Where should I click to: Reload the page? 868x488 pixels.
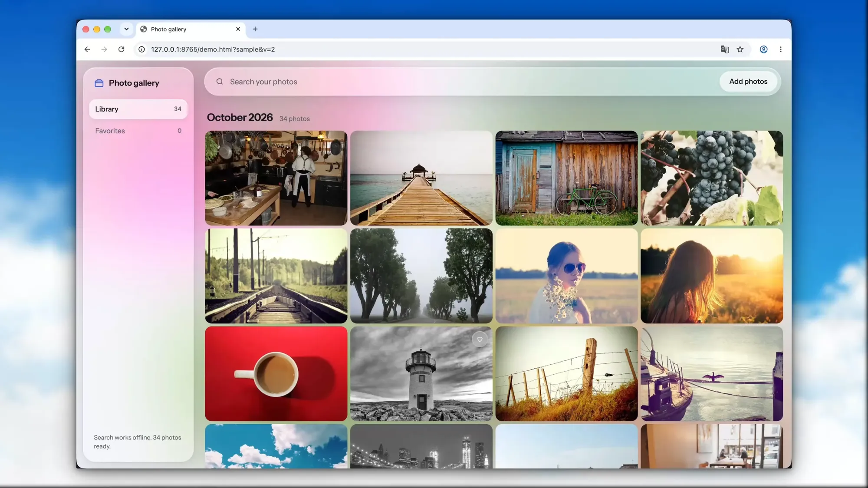pyautogui.click(x=122, y=49)
